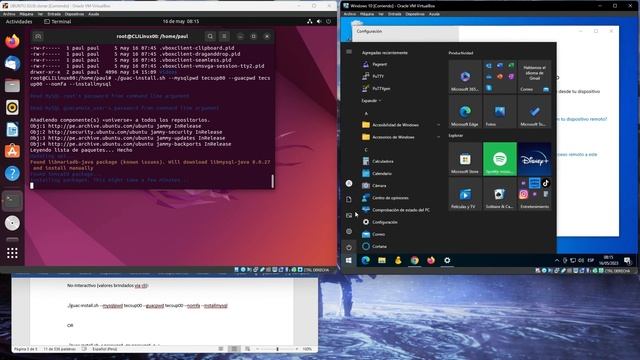
Task: Click the Windows Start button
Action: pos(349,260)
